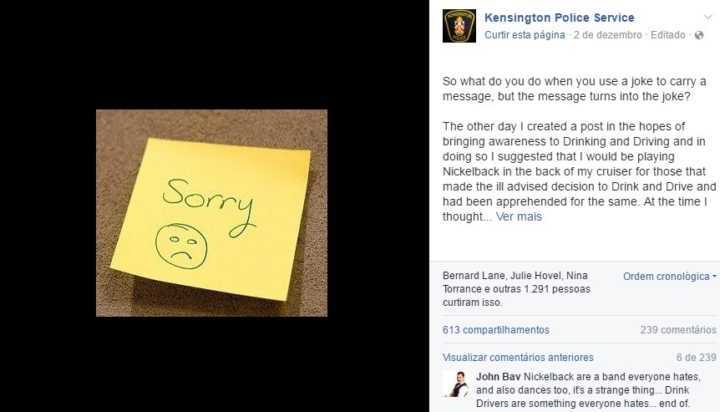Viewport: 720px width, 412px height.
Task: View Editado edit history
Action: coord(668,35)
